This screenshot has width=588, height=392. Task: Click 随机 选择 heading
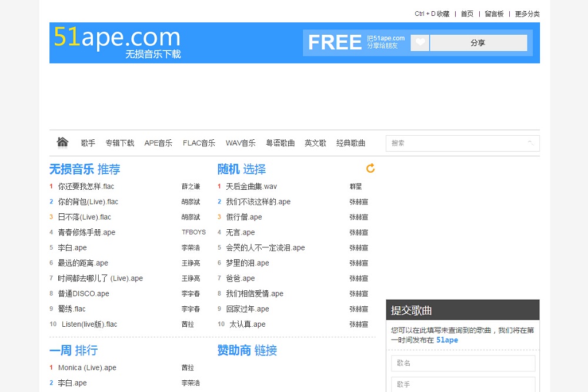point(242,169)
